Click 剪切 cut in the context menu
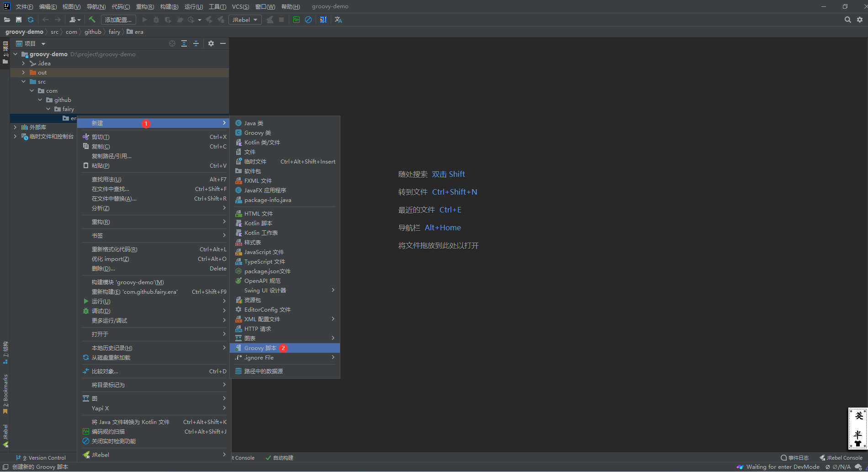Screen dimensions: 868x472 coord(154,137)
